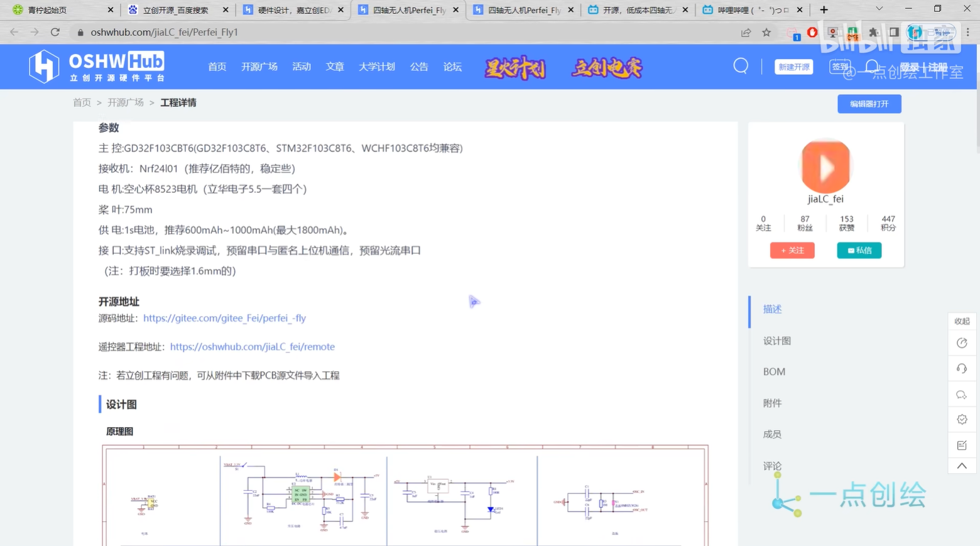Switch to 立创开源_百度搜索 browser tab
This screenshot has height=546, width=980.
point(176,10)
